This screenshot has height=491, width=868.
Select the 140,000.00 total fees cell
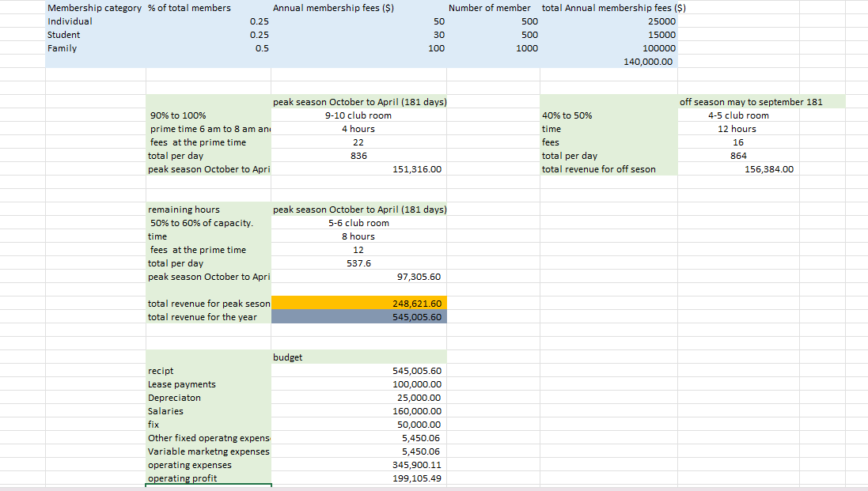649,62
